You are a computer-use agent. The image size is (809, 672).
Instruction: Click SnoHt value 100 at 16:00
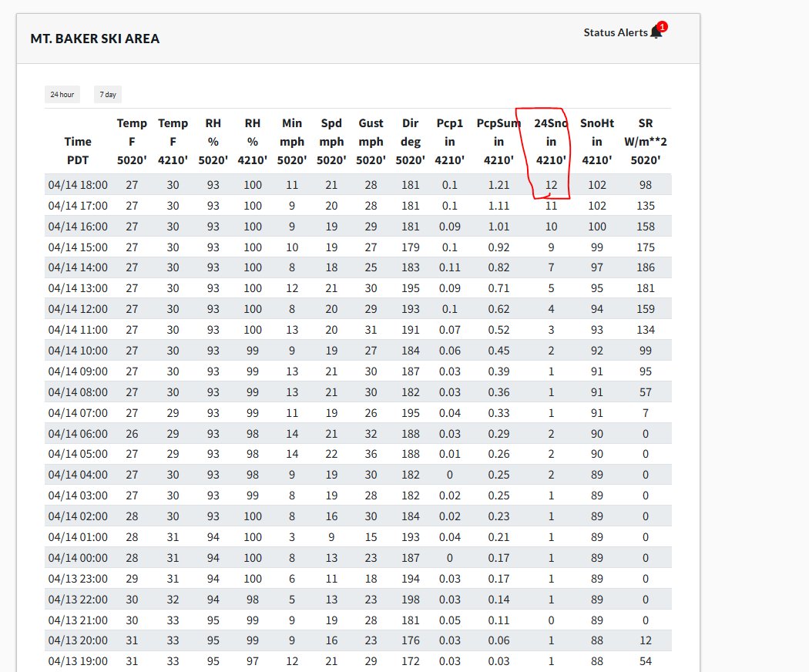click(x=597, y=226)
